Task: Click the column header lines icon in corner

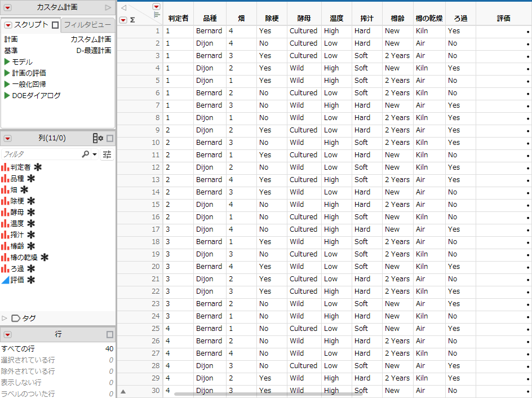Action: (157, 15)
